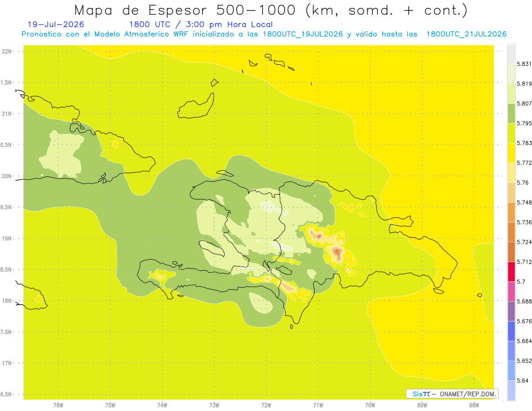Click the 7.5N latitude axis label
This screenshot has height=411, width=532.
click(x=7, y=332)
